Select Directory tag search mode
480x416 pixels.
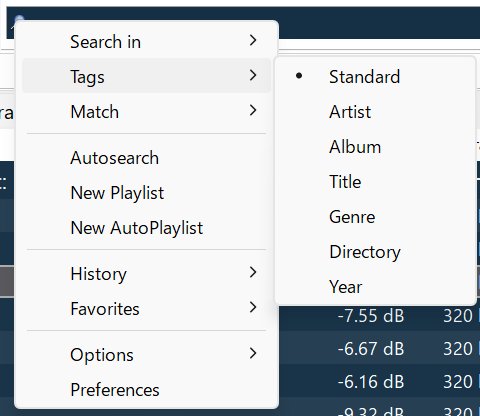[x=375, y=252]
